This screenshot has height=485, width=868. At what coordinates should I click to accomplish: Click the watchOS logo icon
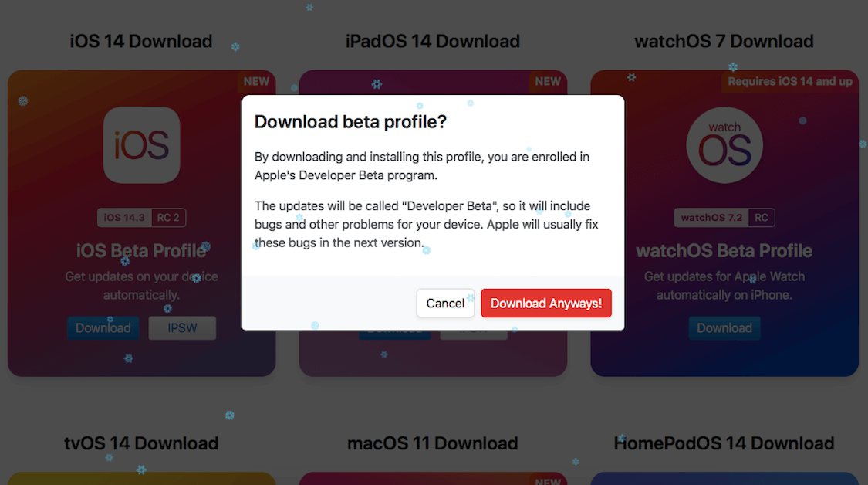[724, 145]
